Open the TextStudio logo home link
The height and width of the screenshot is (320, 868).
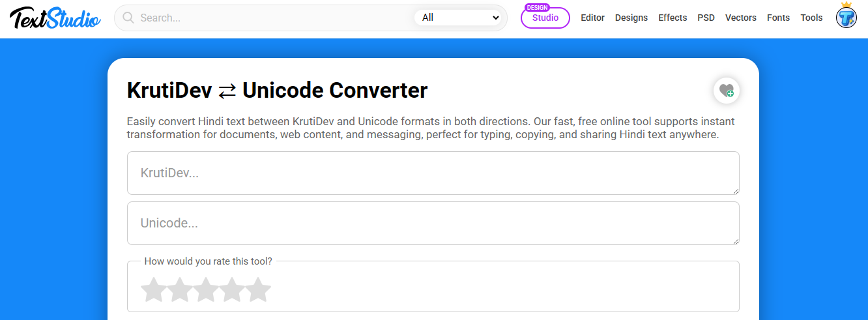click(x=55, y=18)
